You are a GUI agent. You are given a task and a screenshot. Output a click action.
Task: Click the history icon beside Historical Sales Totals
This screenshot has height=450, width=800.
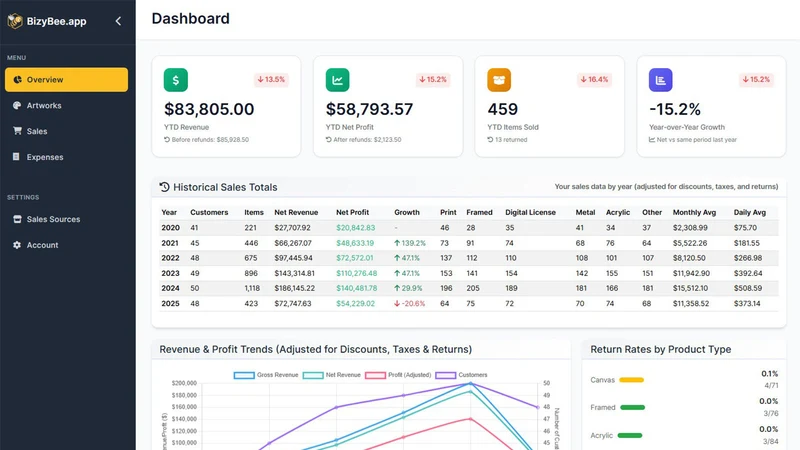(164, 187)
